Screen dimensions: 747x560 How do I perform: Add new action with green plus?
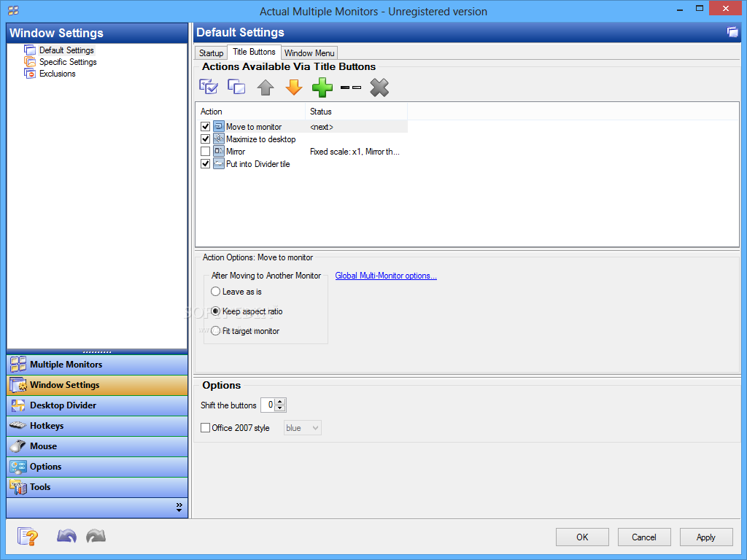[x=322, y=87]
